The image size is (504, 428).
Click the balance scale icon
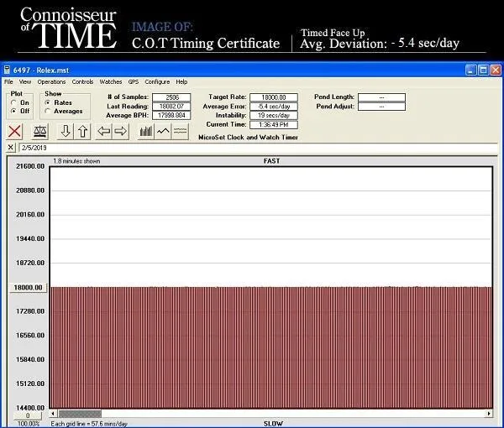(40, 132)
